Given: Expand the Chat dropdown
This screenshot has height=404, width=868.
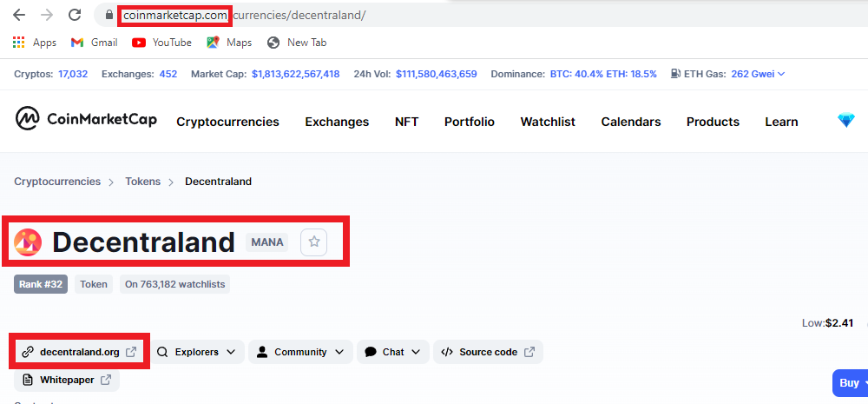Looking at the screenshot, I should 393,352.
